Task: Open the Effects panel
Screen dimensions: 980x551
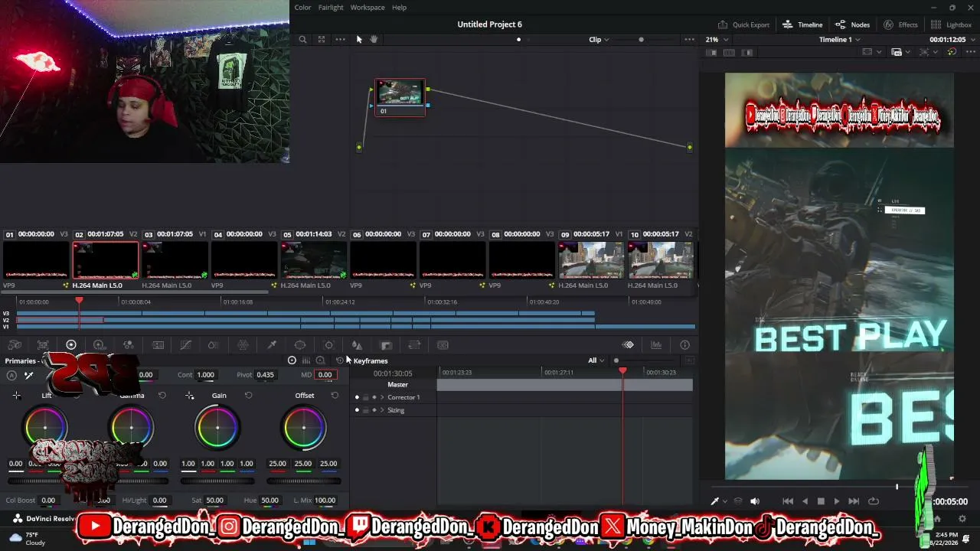Action: coord(900,24)
